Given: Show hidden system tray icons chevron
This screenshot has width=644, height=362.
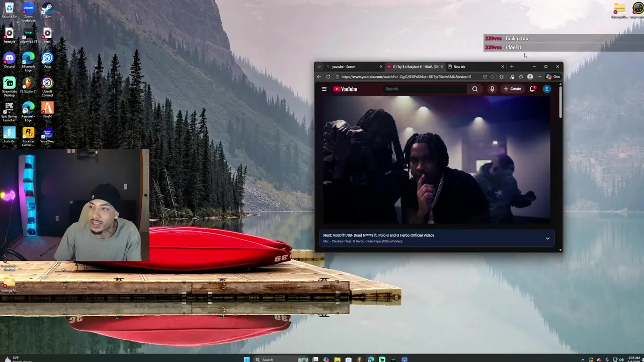Looking at the screenshot, I should click(583, 359).
